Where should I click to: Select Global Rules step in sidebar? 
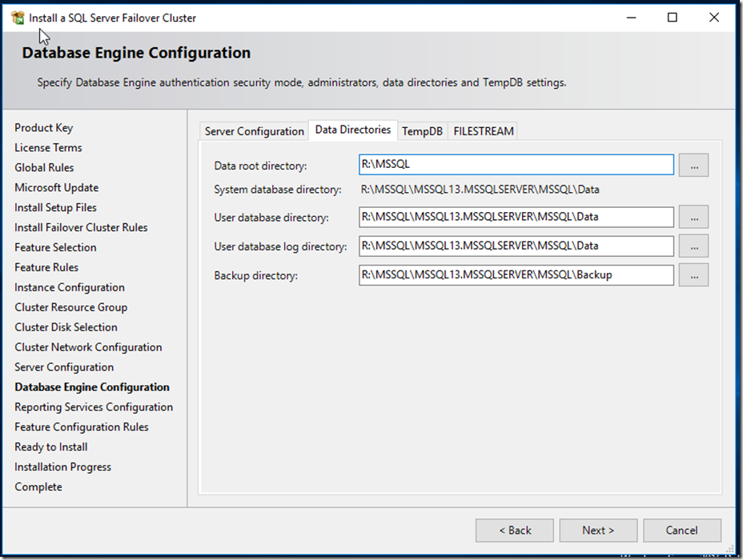point(44,167)
